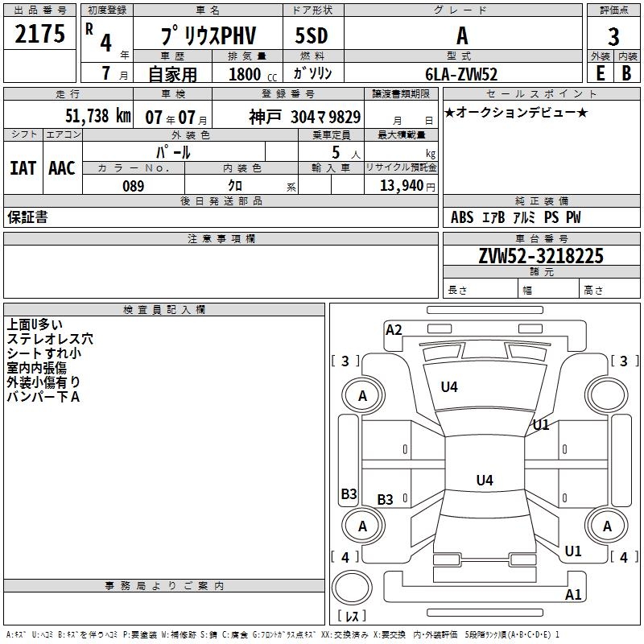The image size is (644, 644).
Task: Select the A2 front bumper damage mark
Action: (394, 329)
